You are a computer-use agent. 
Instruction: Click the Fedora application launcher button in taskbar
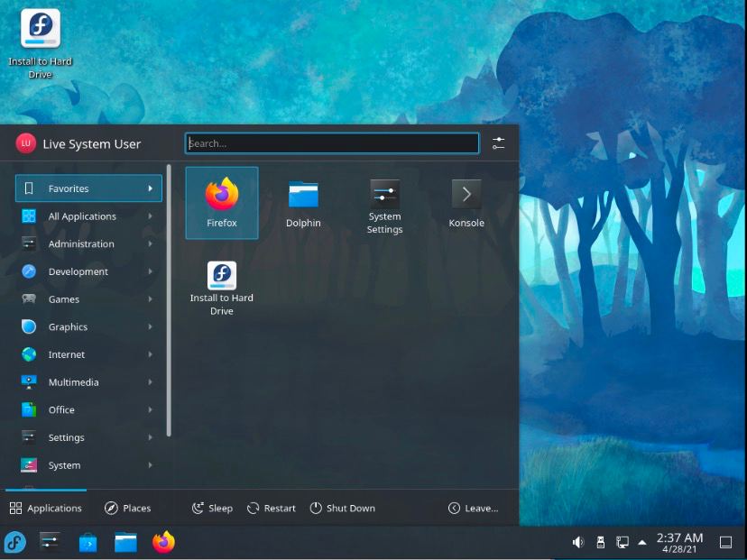(x=15, y=542)
